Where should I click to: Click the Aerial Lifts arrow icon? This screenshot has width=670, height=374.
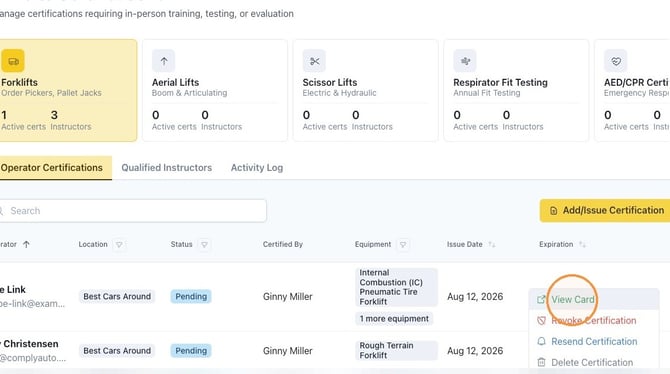coord(164,61)
